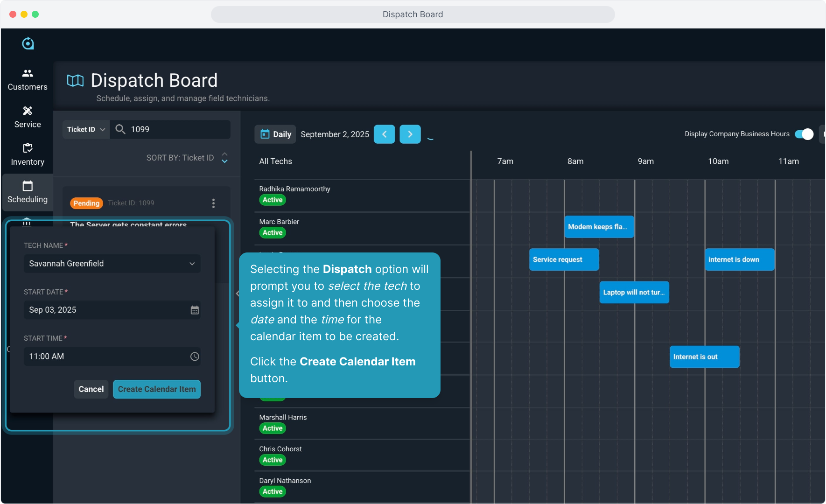Click the 'Ticket ID: 1099' label

(x=131, y=203)
